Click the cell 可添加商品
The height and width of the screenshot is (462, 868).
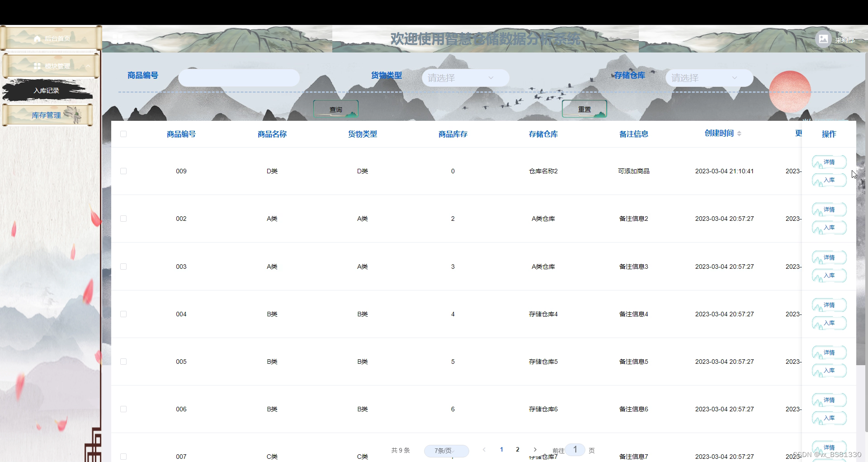[x=634, y=171]
